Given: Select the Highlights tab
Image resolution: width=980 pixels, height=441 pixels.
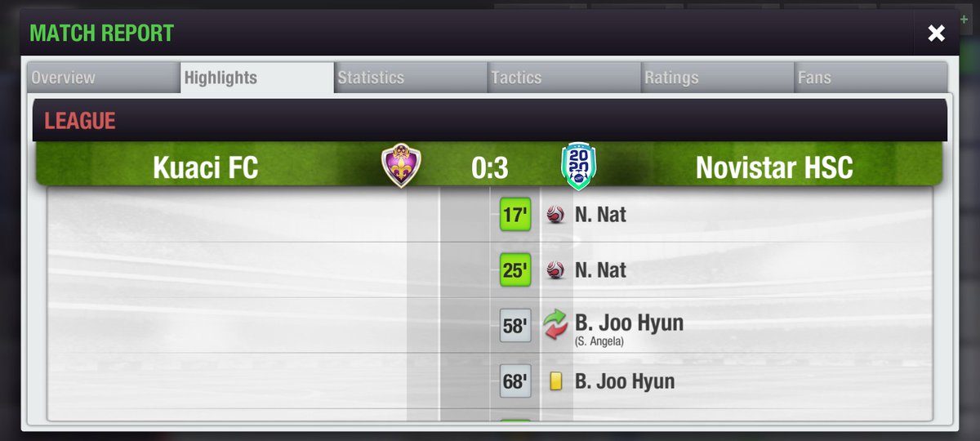Looking at the screenshot, I should (x=257, y=78).
